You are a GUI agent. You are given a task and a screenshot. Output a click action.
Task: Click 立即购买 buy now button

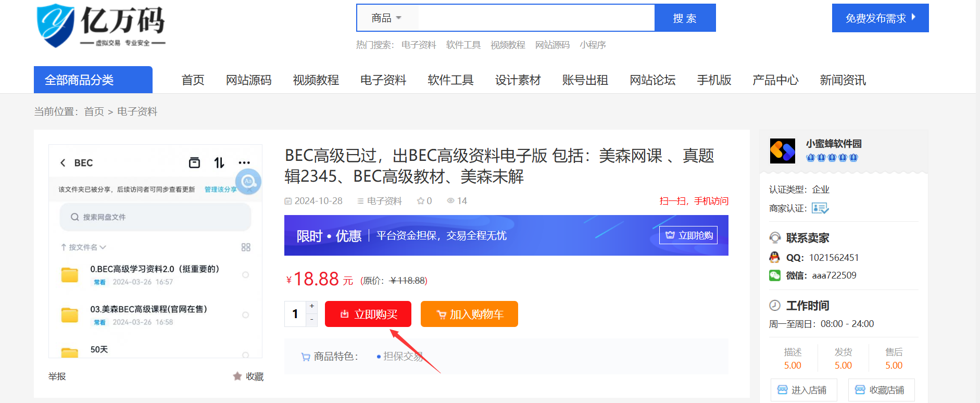click(x=368, y=314)
